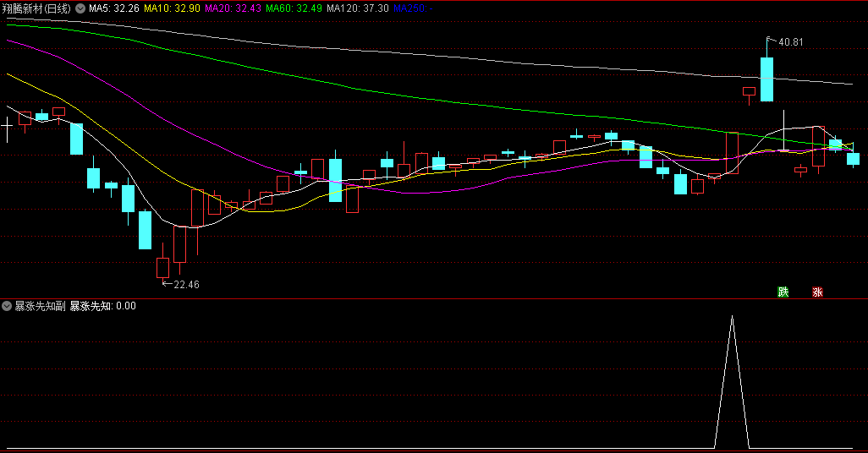868x453 pixels.
Task: Click the 暴涨先知: 0.00 value label
Action: tap(103, 306)
